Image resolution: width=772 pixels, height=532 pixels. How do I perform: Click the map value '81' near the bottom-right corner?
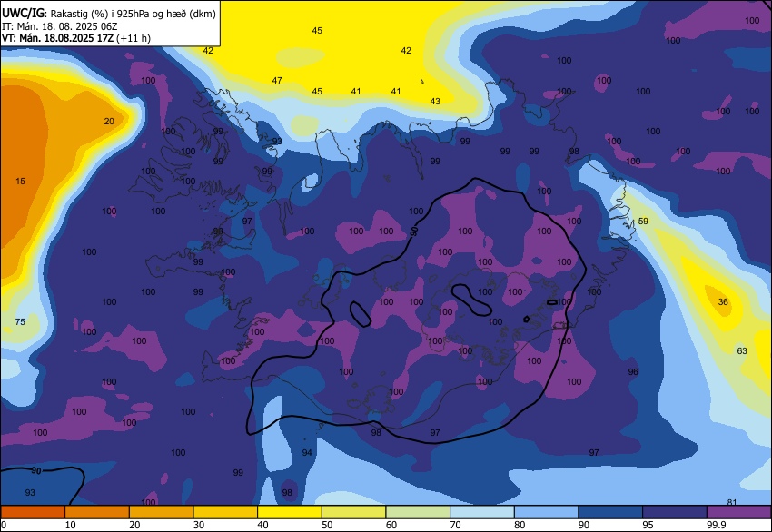tap(732, 502)
